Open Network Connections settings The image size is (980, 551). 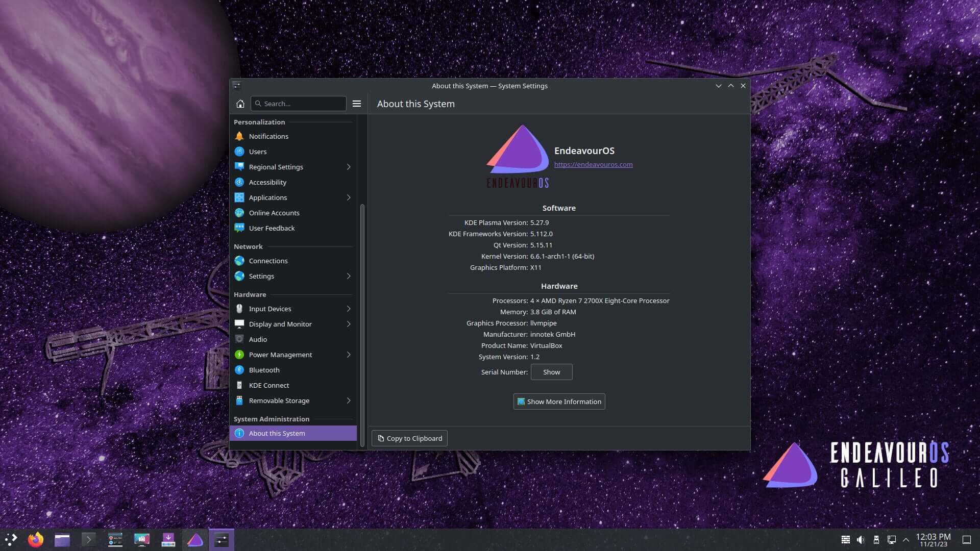tap(268, 260)
